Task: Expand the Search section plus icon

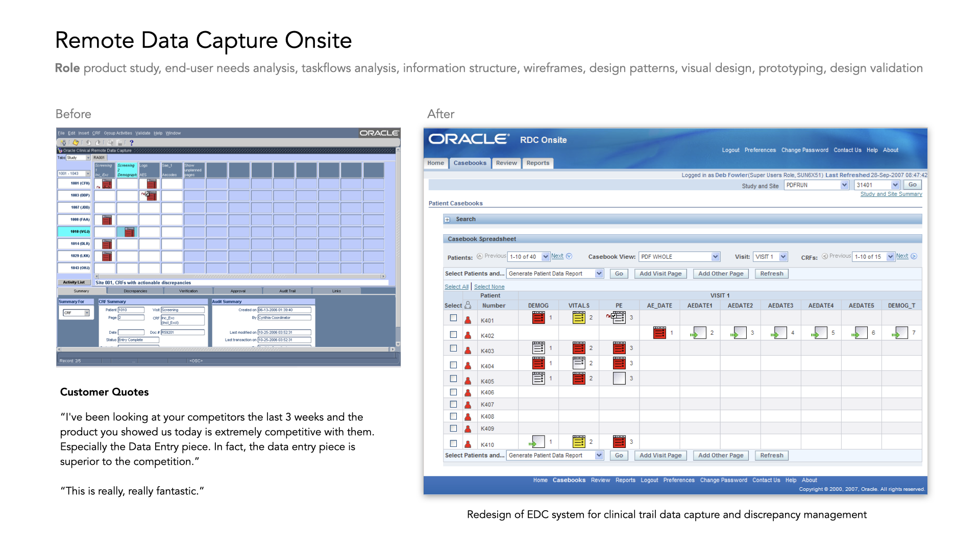Action: 447,219
